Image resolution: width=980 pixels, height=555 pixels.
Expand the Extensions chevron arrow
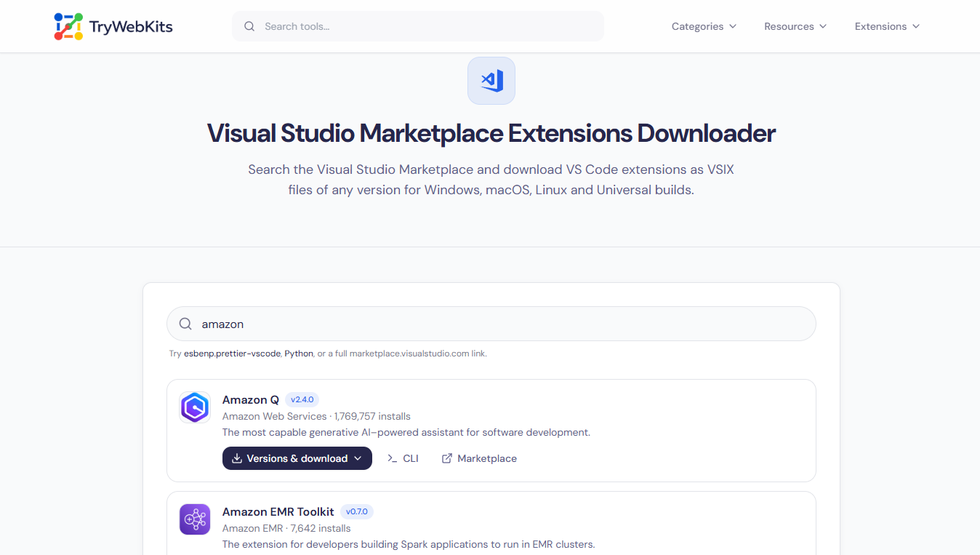click(916, 26)
